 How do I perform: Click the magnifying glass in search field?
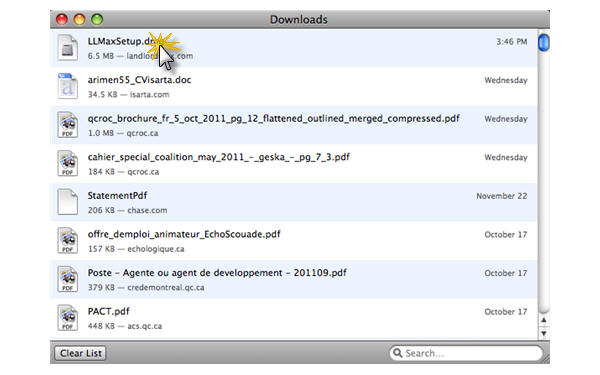[x=398, y=353]
